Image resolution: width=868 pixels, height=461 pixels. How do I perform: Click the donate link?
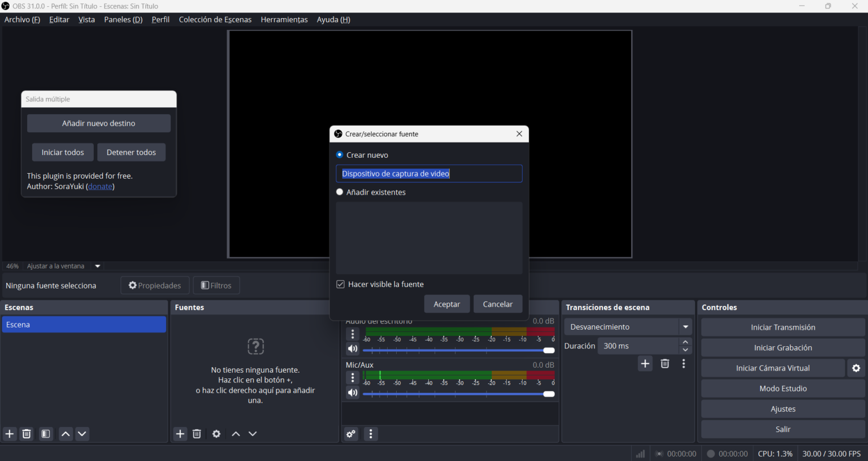(x=100, y=187)
